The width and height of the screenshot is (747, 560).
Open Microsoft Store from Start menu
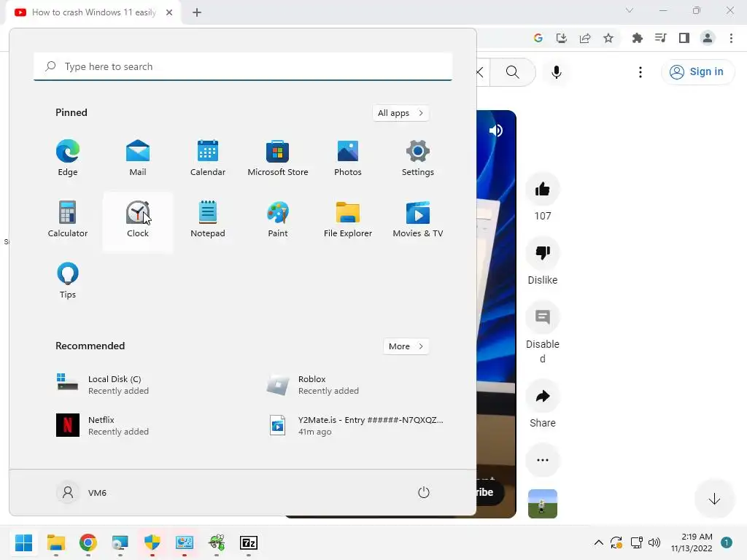coord(278,158)
